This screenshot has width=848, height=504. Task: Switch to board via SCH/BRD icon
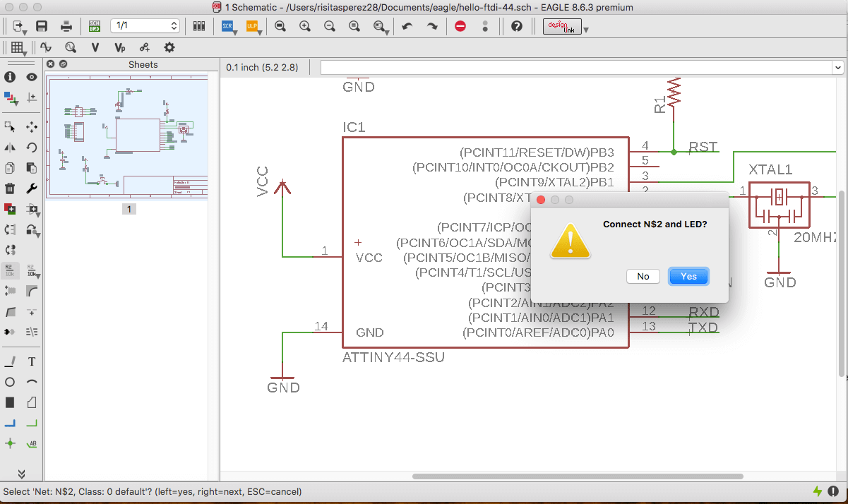pos(95,26)
